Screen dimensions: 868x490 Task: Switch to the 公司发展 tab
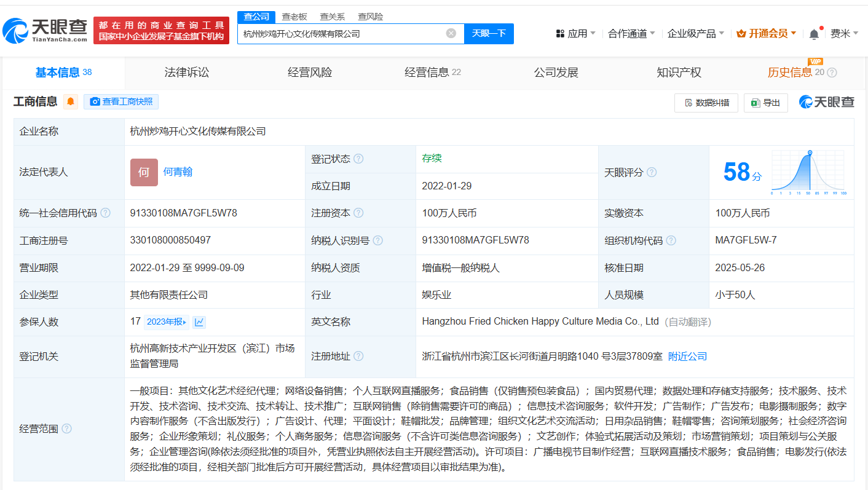[x=556, y=73]
